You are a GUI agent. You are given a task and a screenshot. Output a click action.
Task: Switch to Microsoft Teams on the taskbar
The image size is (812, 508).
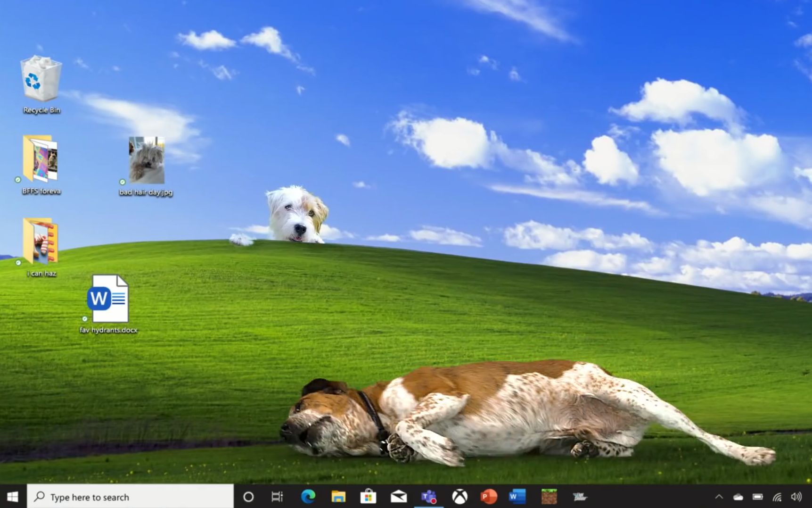coord(429,497)
